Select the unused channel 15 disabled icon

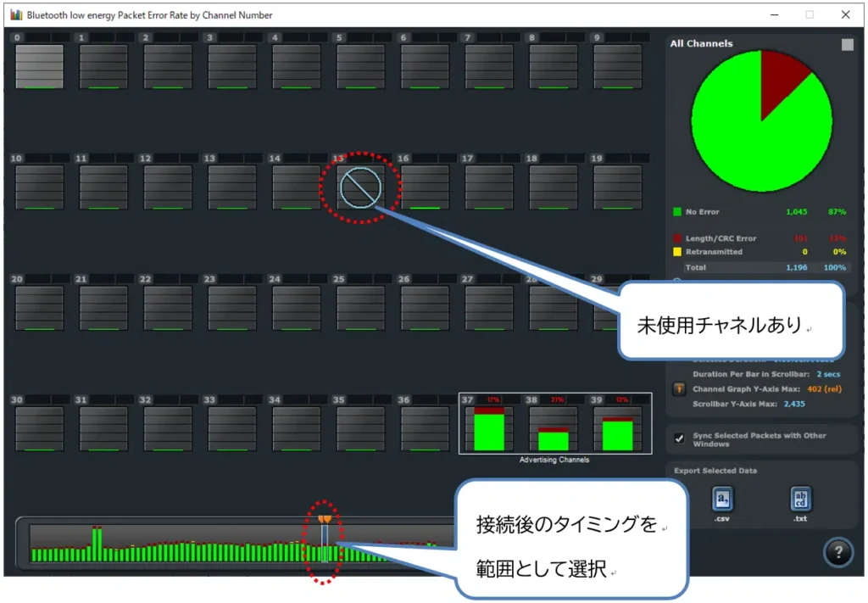point(360,187)
